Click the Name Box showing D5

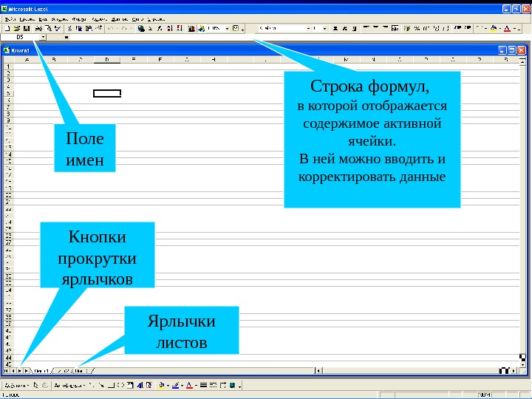click(20, 37)
